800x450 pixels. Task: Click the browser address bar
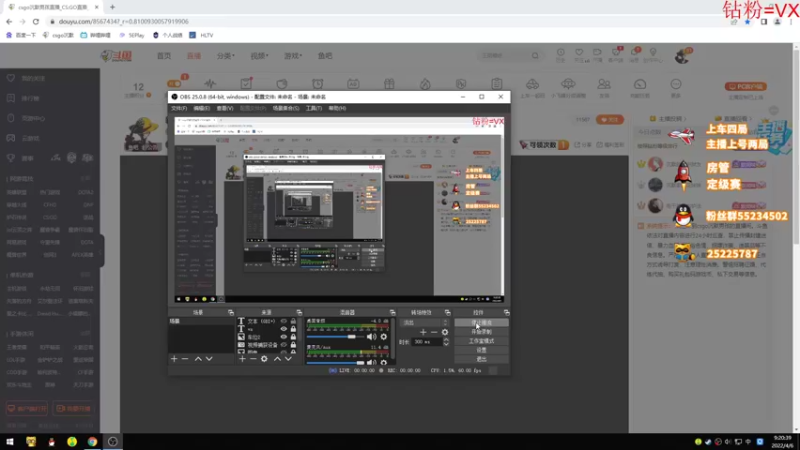click(x=388, y=21)
